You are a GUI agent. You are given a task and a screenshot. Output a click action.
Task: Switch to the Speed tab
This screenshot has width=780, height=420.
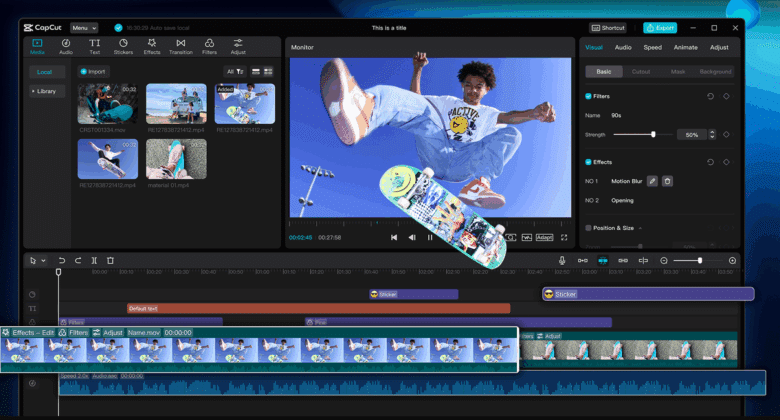652,47
